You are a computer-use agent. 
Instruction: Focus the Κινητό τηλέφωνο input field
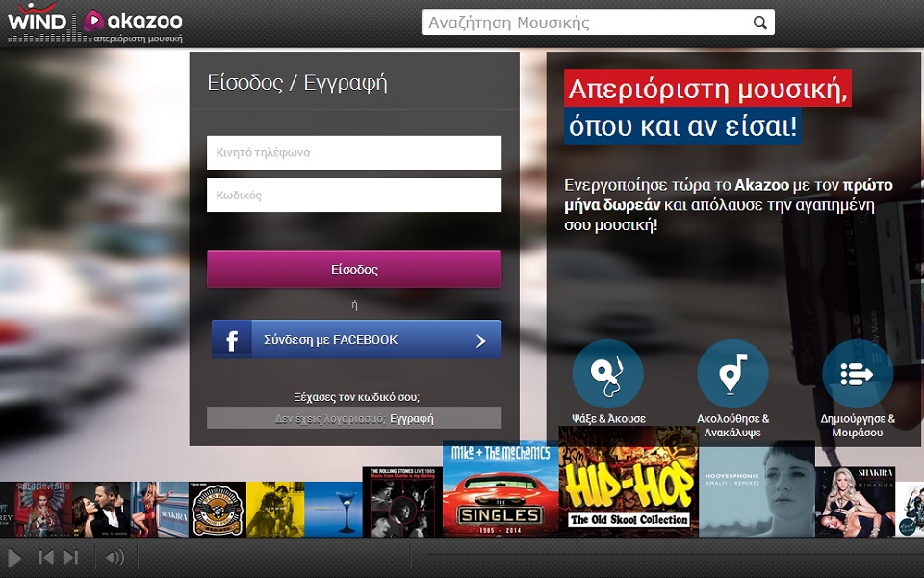353,152
